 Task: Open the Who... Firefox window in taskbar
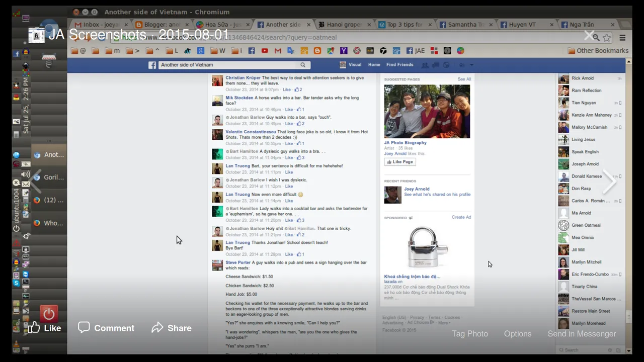click(x=49, y=223)
